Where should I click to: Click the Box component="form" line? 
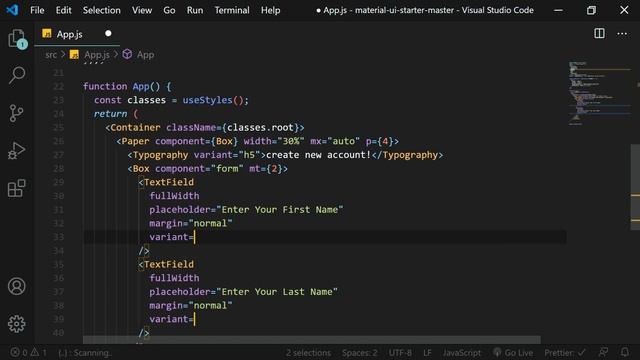pyautogui.click(x=207, y=169)
